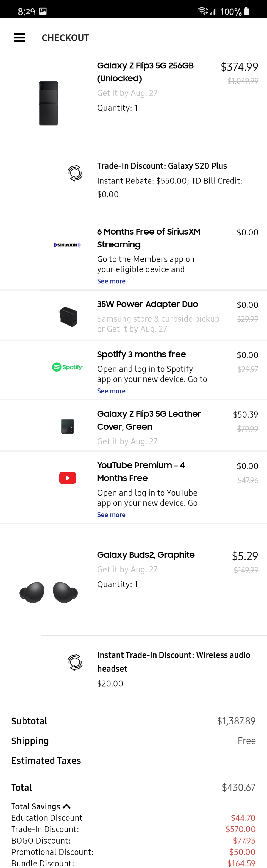Tap the Galaxy S20 Plus trade-in icon
The width and height of the screenshot is (267, 868).
75,173
